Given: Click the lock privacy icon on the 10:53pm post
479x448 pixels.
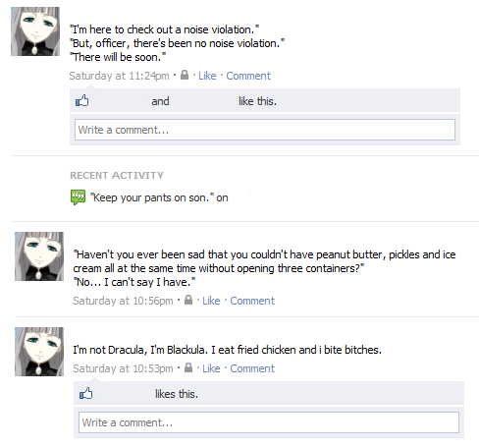Looking at the screenshot, I should pyautogui.click(x=188, y=367).
